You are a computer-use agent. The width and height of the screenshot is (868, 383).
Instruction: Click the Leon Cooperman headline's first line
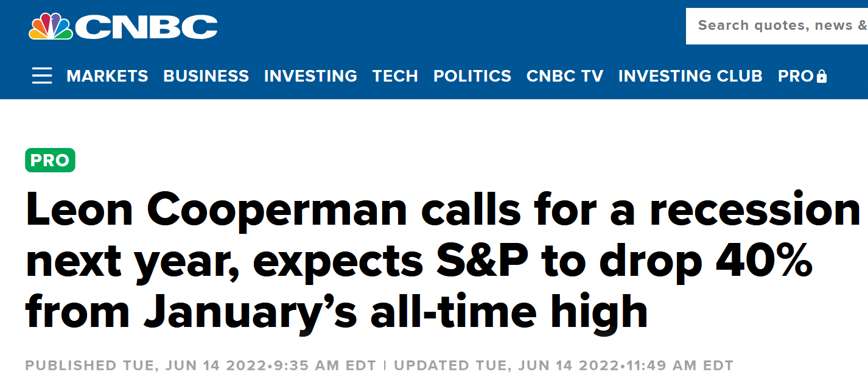(442, 210)
